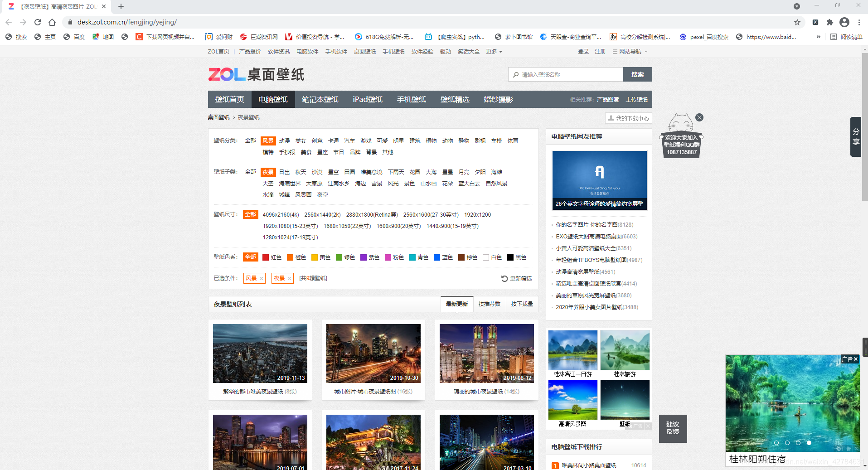Remove the 夜景 selected filter tag
This screenshot has width=868, height=470.
(289, 279)
